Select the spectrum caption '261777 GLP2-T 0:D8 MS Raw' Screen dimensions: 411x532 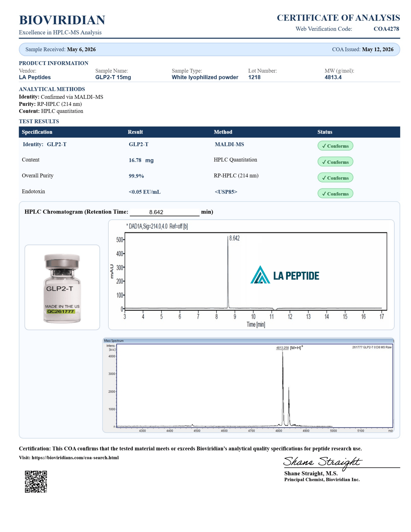[372, 347]
